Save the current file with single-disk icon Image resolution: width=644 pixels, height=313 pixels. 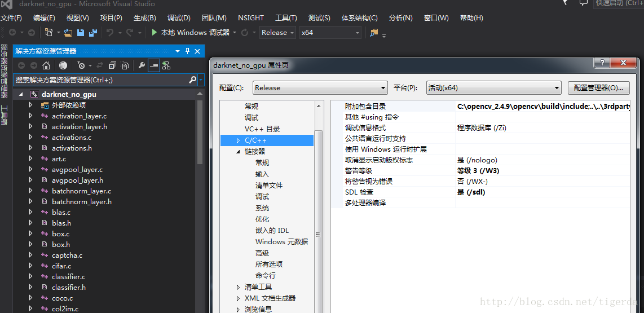[x=81, y=33]
